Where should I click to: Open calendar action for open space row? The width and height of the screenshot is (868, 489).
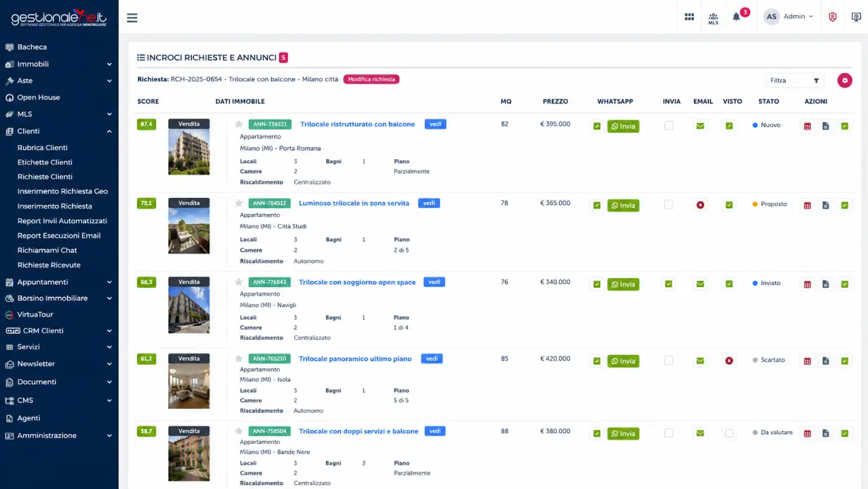(x=807, y=284)
